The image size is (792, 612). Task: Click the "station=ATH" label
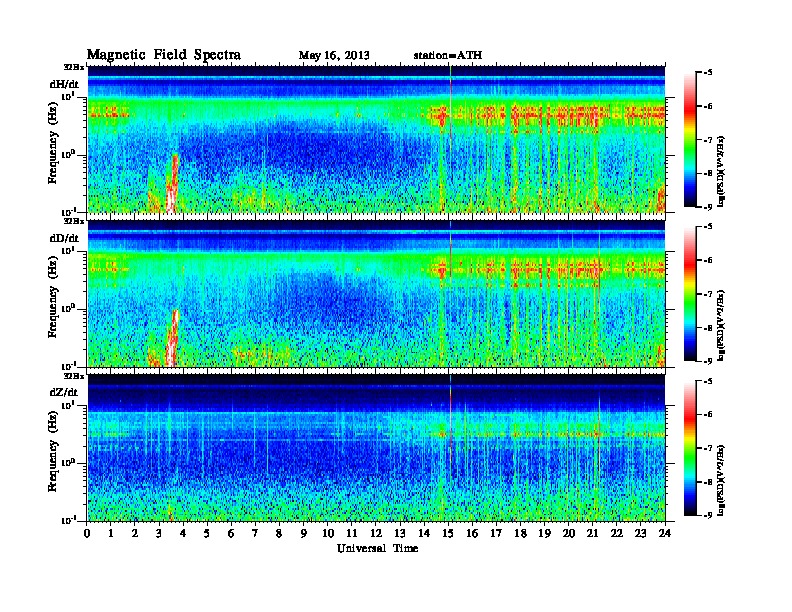pos(448,56)
